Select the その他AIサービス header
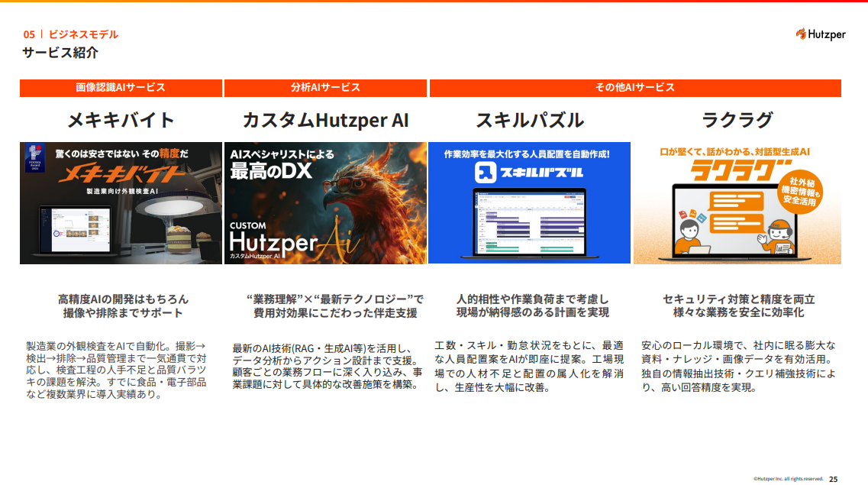 [x=635, y=88]
